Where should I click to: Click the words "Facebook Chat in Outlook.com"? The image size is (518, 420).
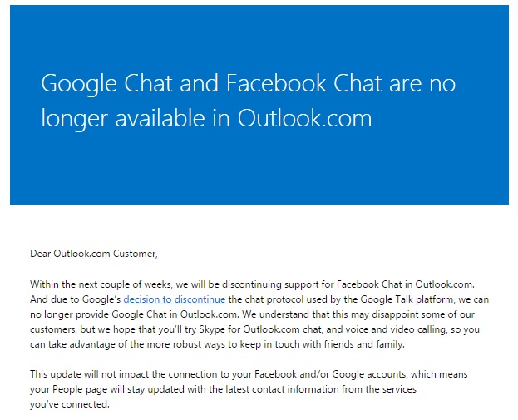click(x=406, y=284)
